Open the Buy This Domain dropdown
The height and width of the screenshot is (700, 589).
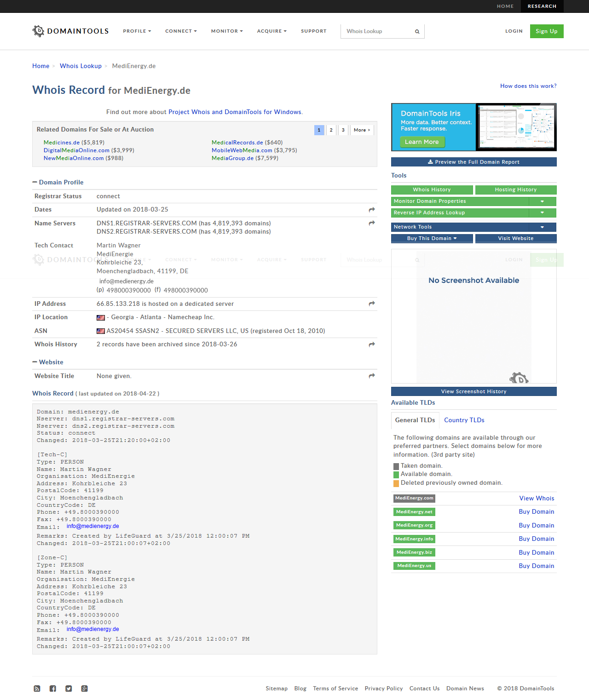pos(432,239)
